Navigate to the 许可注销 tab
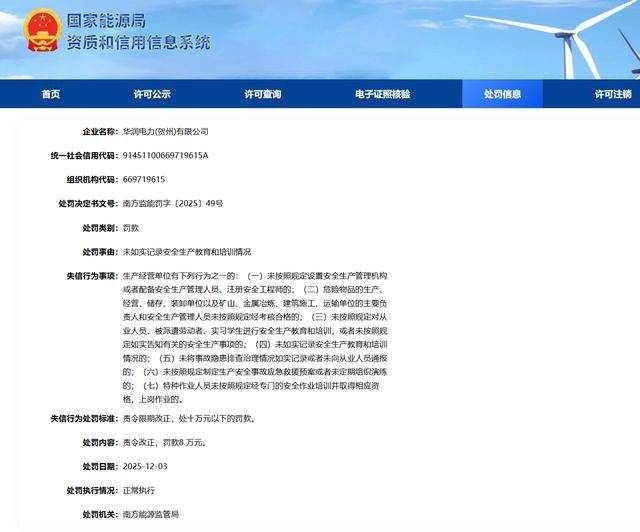The width and height of the screenshot is (640, 532). [612, 94]
